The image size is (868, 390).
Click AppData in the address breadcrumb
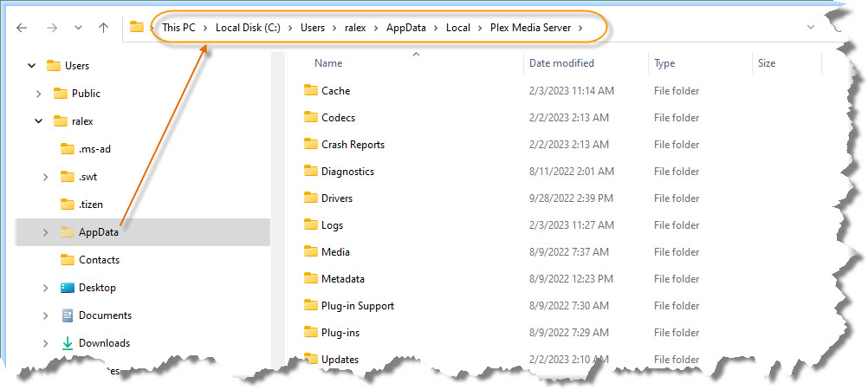[x=406, y=27]
